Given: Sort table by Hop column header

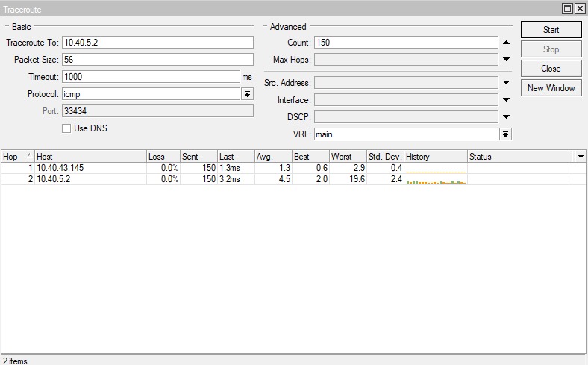Looking at the screenshot, I should [16, 157].
